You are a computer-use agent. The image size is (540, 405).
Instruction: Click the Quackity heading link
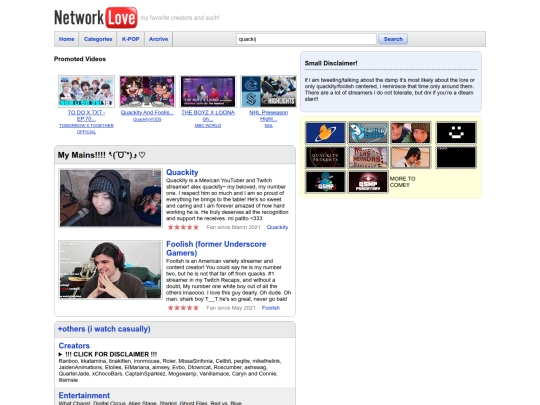pyautogui.click(x=182, y=172)
